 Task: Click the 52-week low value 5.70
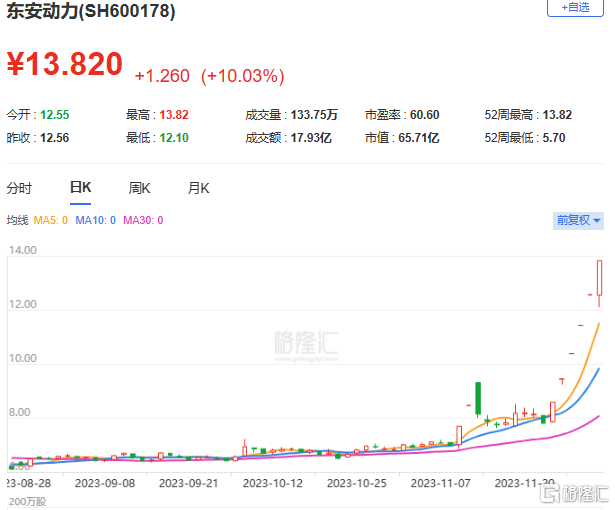pyautogui.click(x=554, y=138)
